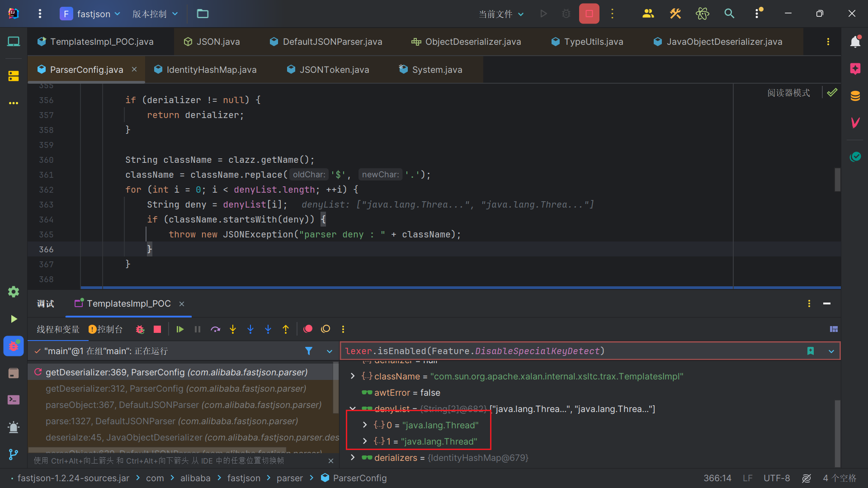868x488 pixels.
Task: Click the LF line separator status item
Action: [748, 478]
